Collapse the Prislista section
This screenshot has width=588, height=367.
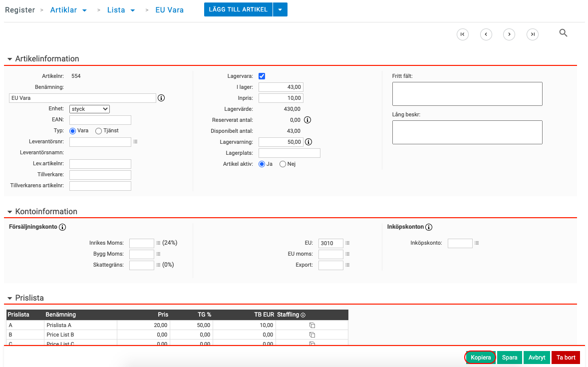click(10, 298)
